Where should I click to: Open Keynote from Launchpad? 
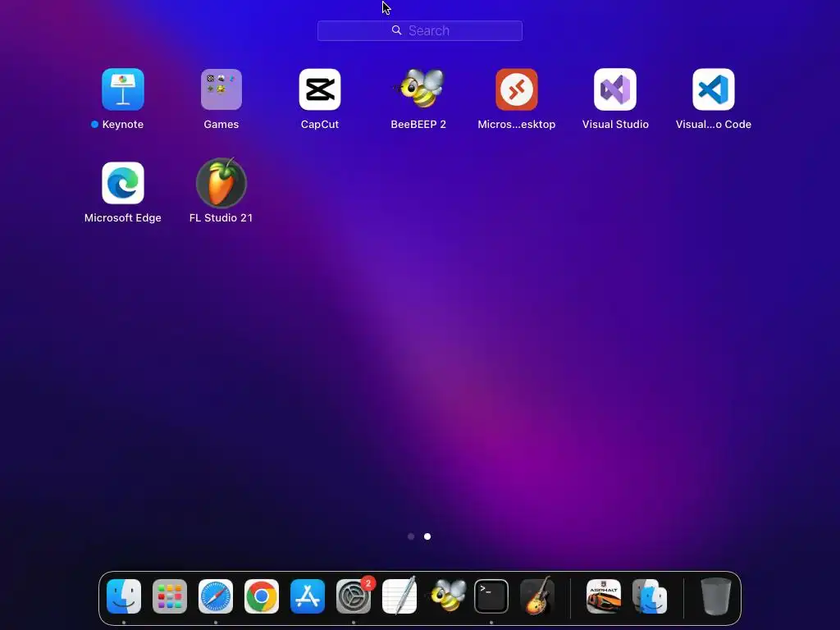point(123,89)
